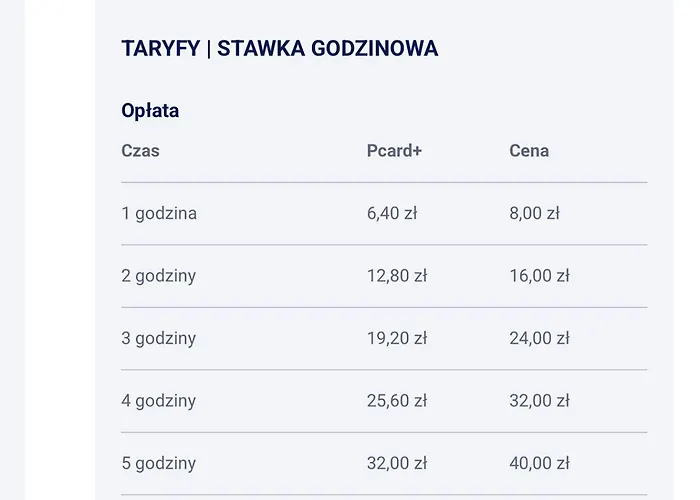
Task: Click the Pcard+ column header
Action: [x=394, y=151]
